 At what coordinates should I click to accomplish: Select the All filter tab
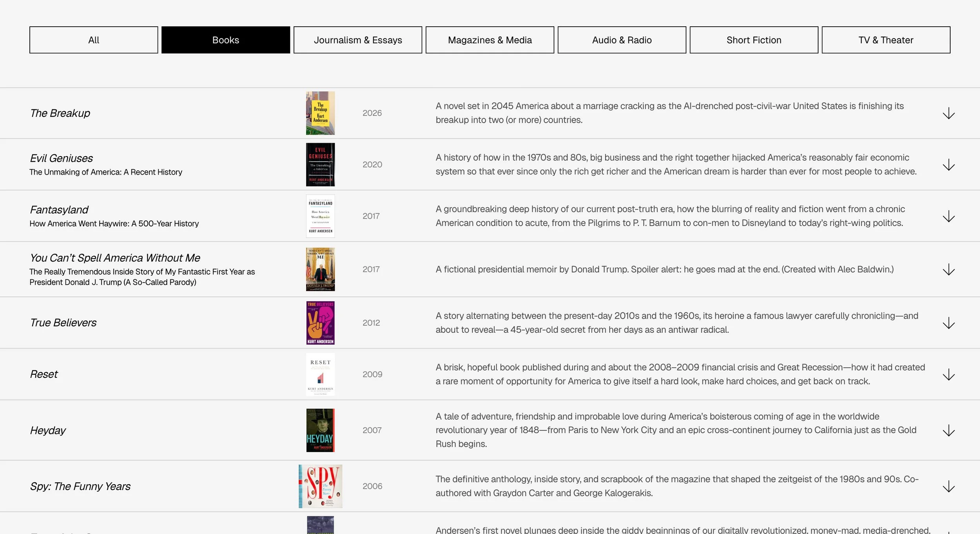pos(94,40)
